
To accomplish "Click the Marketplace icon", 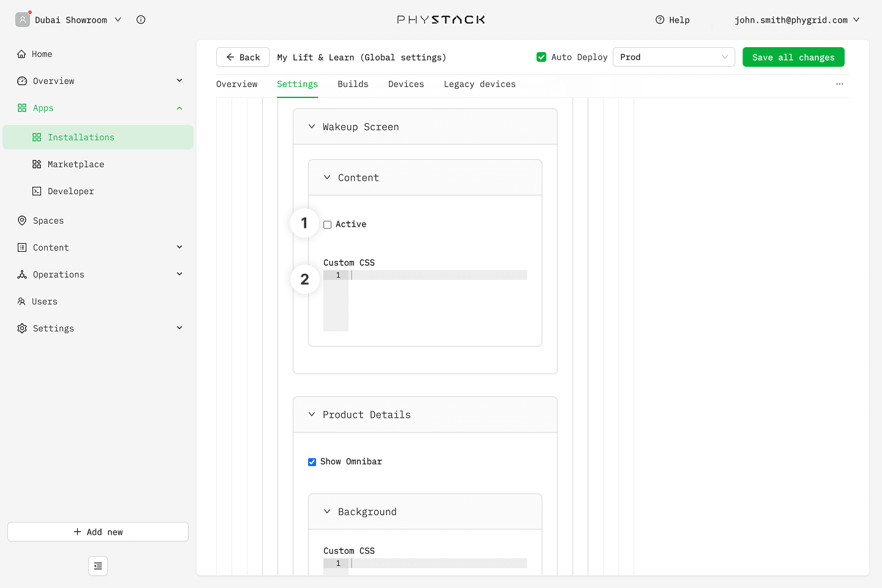I will pyautogui.click(x=37, y=164).
